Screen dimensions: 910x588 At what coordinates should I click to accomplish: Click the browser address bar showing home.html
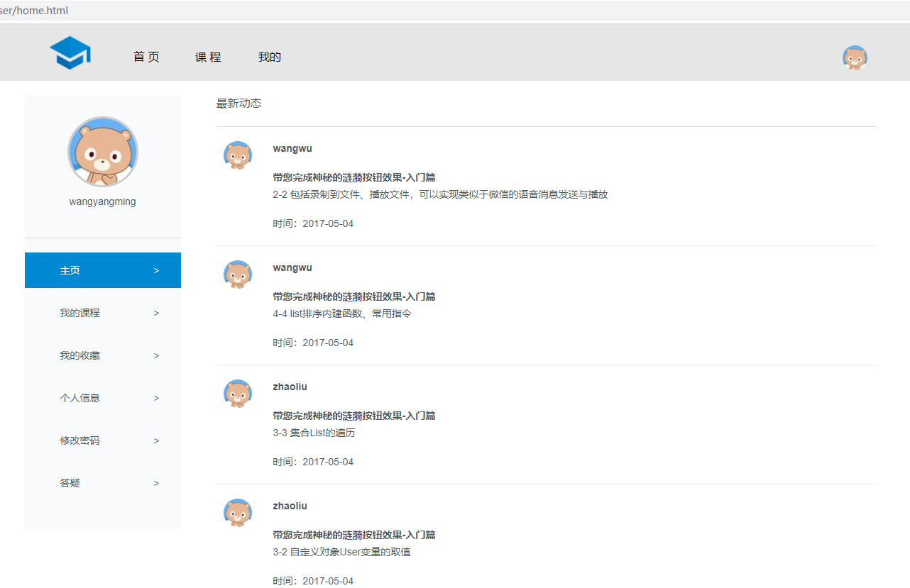455,11
